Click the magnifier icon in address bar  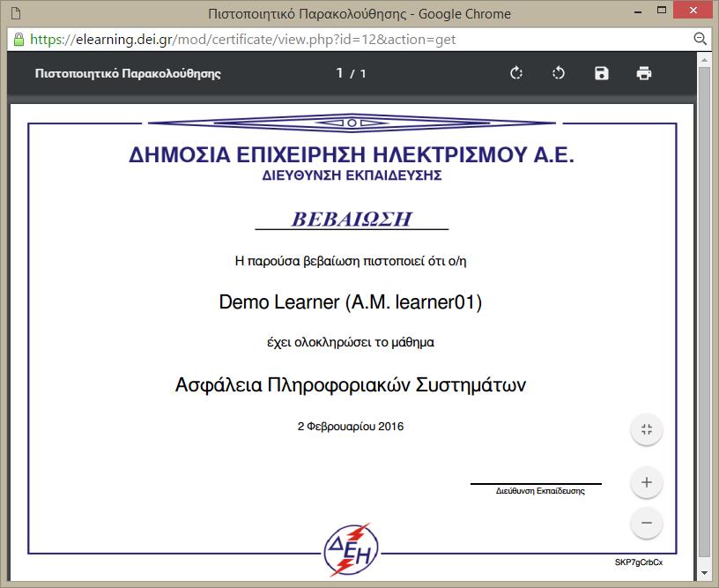tap(700, 39)
